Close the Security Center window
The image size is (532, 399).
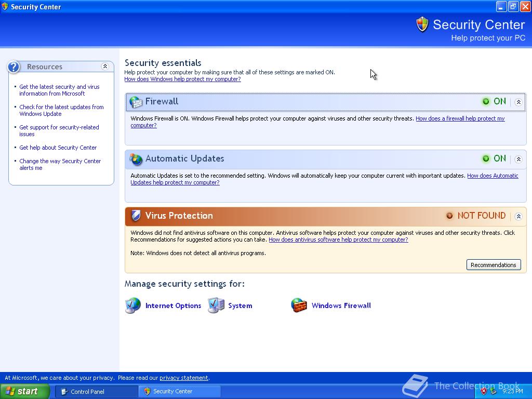525,6
